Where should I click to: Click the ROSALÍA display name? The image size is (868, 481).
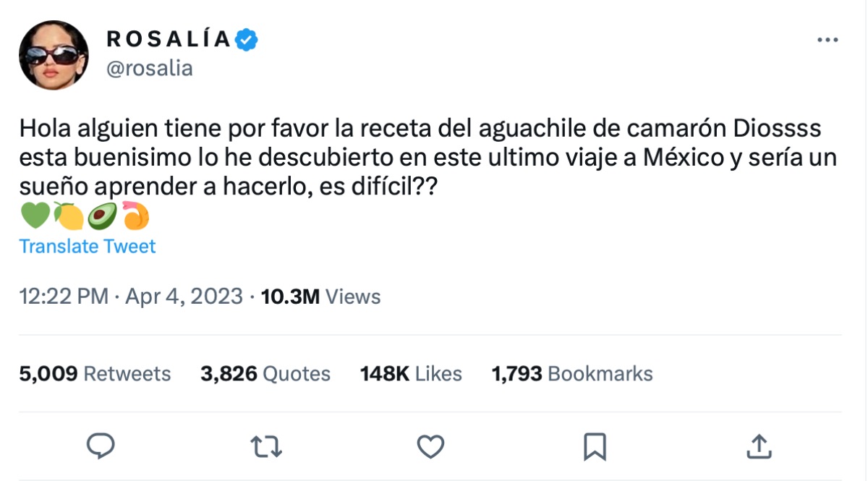point(170,39)
